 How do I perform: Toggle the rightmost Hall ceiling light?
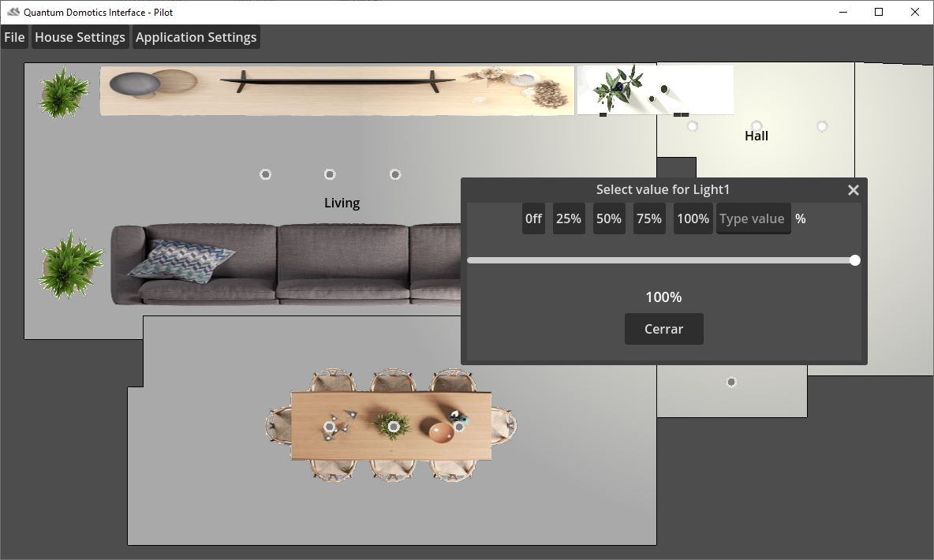pyautogui.click(x=822, y=126)
